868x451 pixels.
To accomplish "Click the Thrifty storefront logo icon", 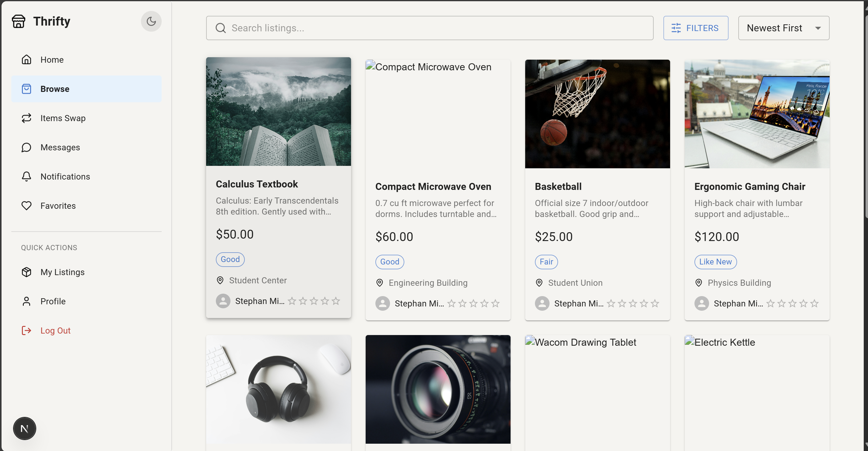I will pos(19,21).
